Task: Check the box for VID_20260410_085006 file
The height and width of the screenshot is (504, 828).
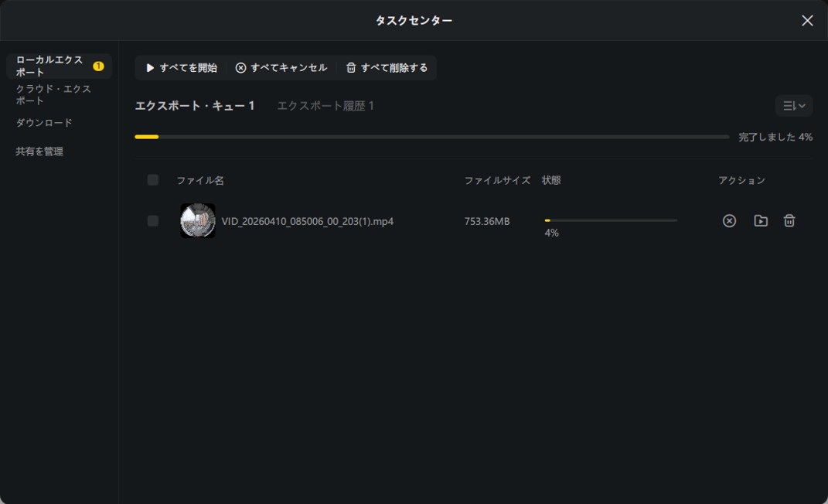Action: [152, 220]
